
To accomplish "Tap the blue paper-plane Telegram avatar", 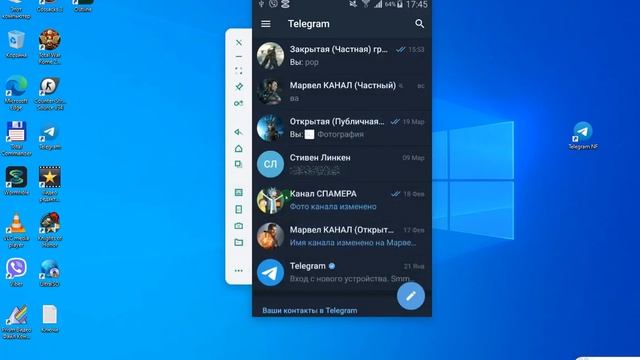I will [270, 272].
